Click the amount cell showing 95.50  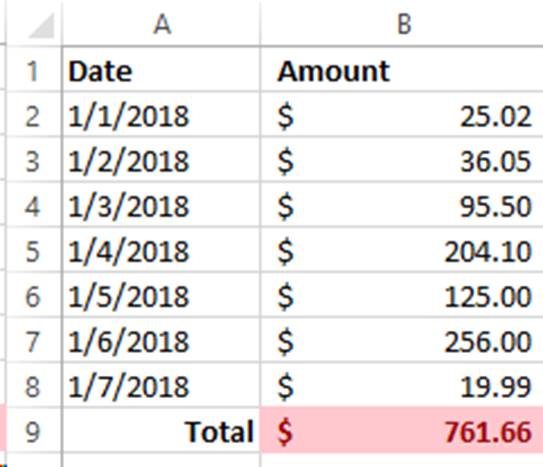click(402, 205)
